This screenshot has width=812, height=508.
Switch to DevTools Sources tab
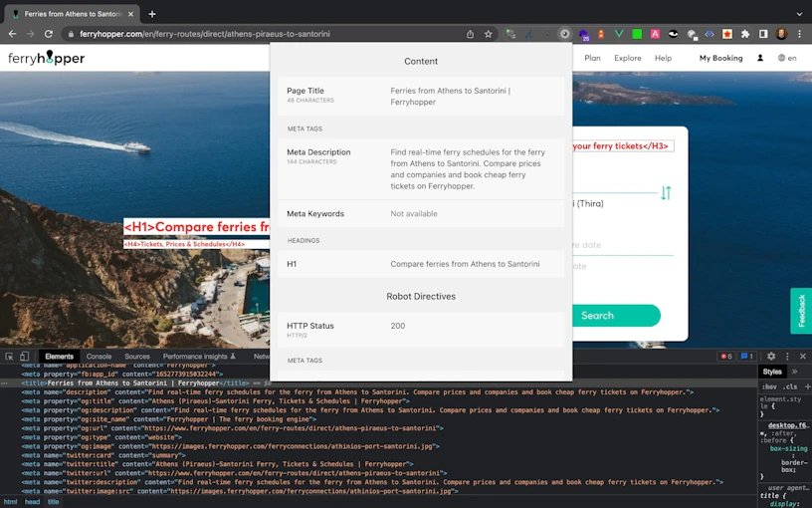click(x=137, y=357)
